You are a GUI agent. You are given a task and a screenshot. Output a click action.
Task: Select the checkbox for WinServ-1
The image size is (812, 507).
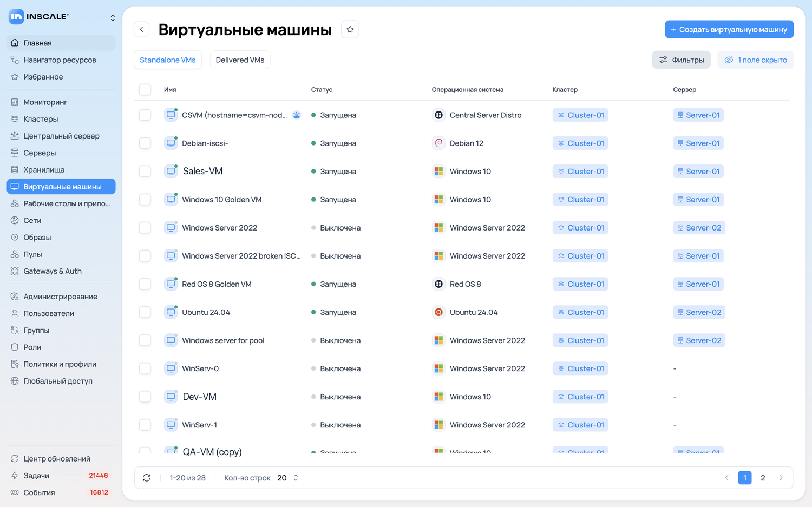pyautogui.click(x=145, y=425)
